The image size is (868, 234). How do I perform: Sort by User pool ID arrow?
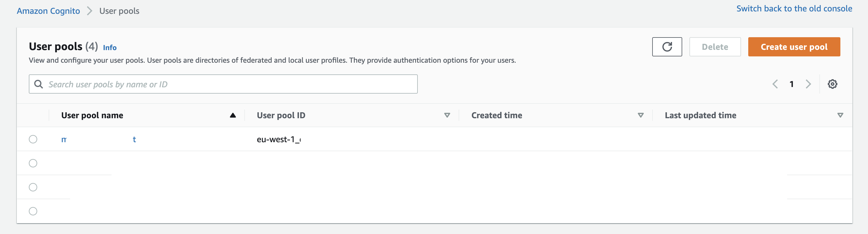pyautogui.click(x=447, y=115)
